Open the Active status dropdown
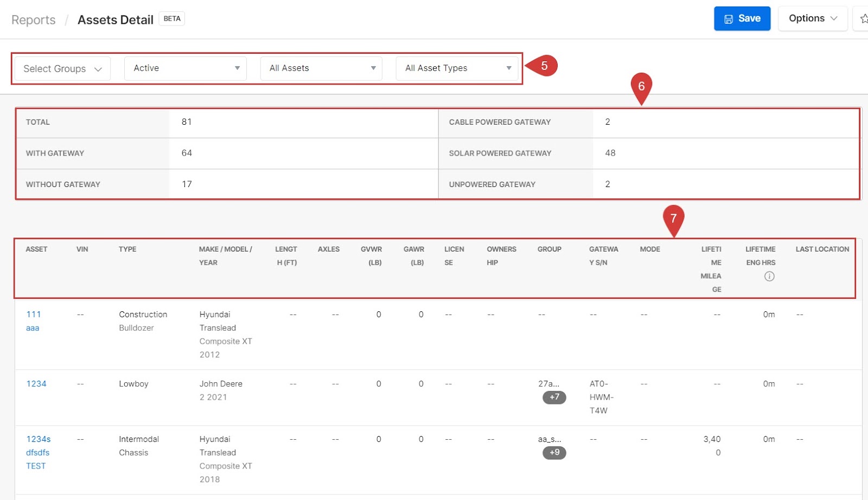Screen dimensions: 868x500 [x=186, y=68]
